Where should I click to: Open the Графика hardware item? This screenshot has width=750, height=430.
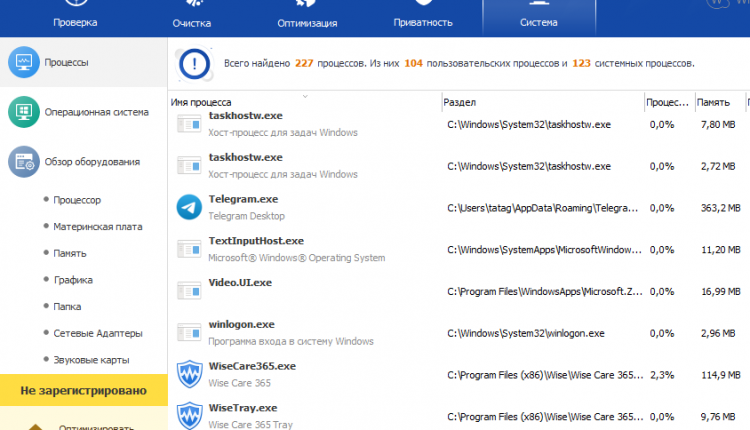click(73, 280)
